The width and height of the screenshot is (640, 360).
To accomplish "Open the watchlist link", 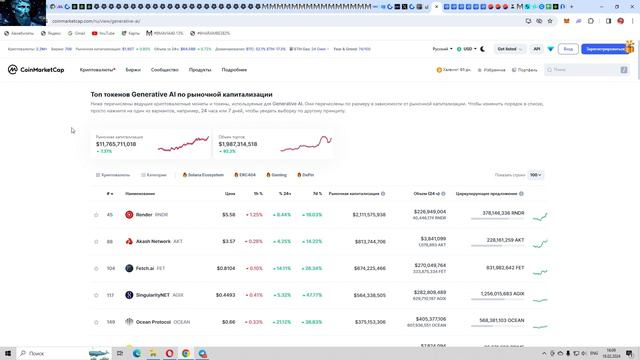I will [x=491, y=70].
